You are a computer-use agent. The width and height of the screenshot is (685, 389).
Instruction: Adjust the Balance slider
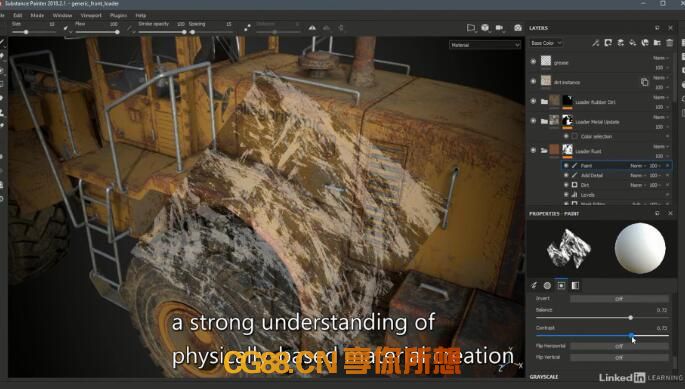coord(602,318)
